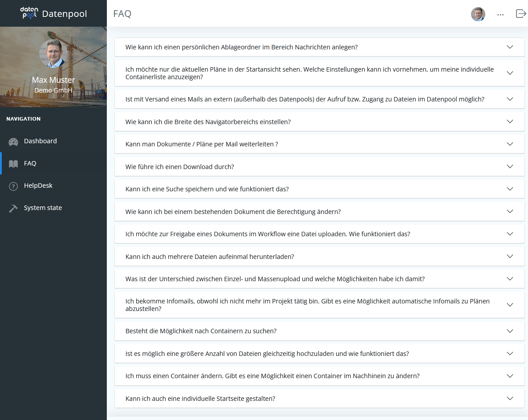Open the Einzel- und Massenupload FAQ entry
This screenshot has height=420, width=528.
point(510,279)
